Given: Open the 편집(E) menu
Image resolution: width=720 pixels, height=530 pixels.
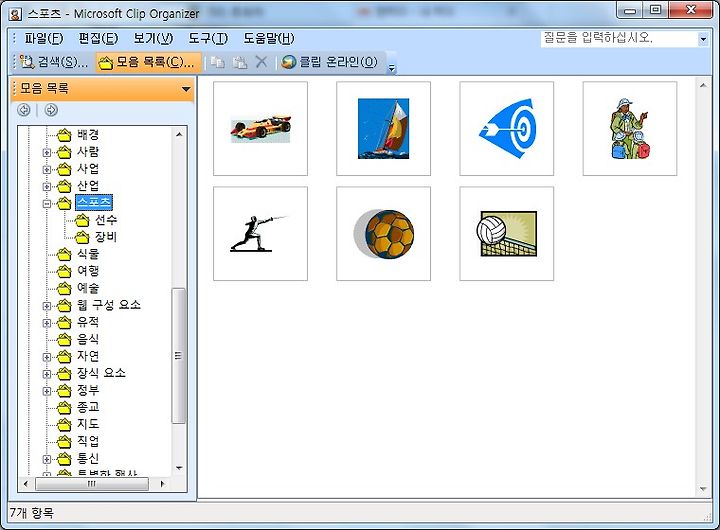Looking at the screenshot, I should coord(98,39).
